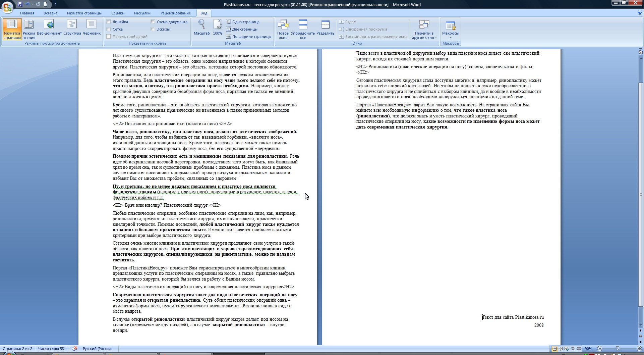Open the Office button menu
The height and width of the screenshot is (355, 644).
(7, 7)
